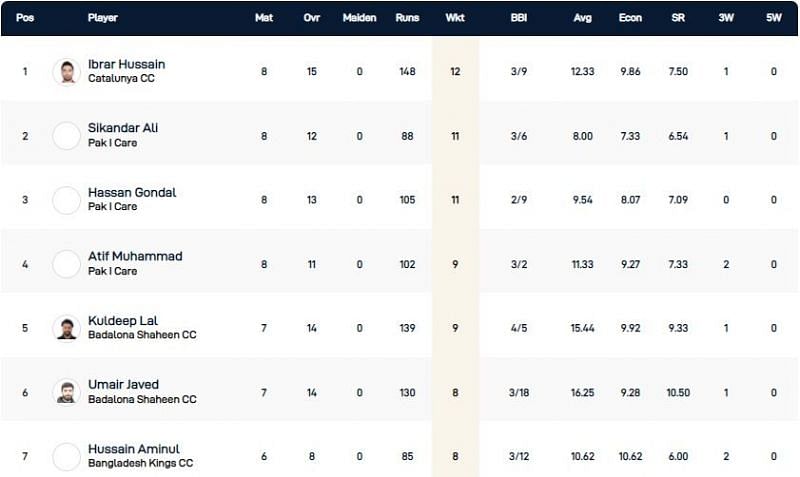Sort by Avg column header
The width and height of the screenshot is (800, 477).
(x=583, y=18)
